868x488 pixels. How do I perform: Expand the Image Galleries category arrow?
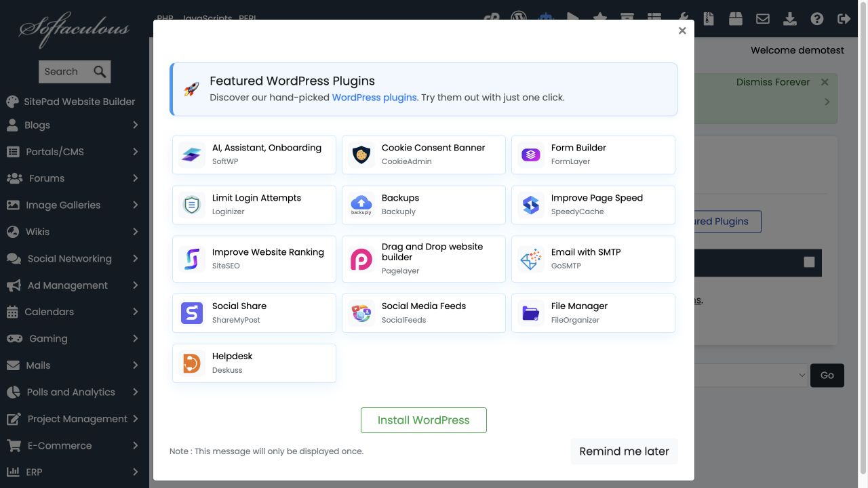click(136, 205)
